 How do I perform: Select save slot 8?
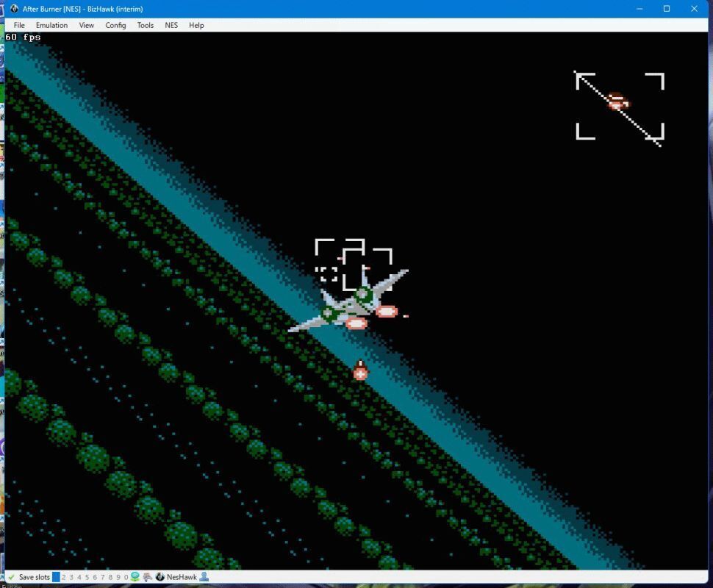[x=110, y=577]
